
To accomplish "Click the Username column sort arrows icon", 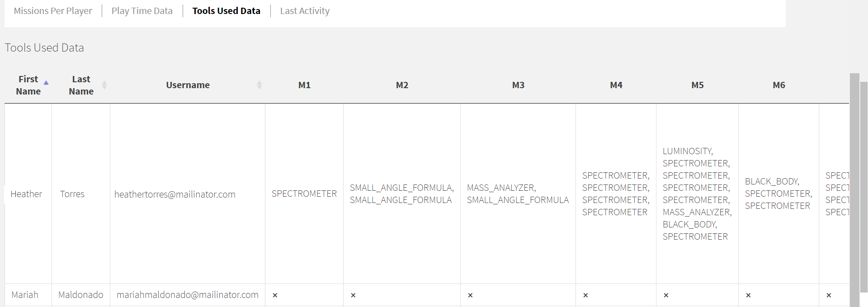I will (259, 85).
